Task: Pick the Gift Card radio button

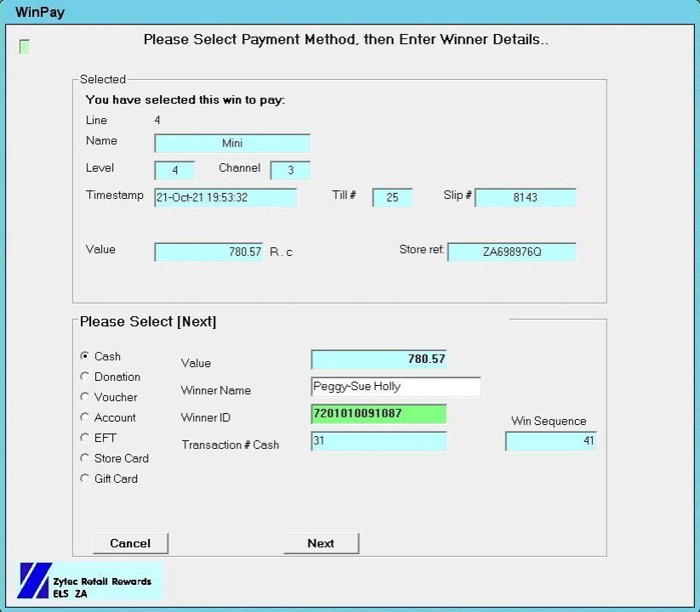Action: 84,479
